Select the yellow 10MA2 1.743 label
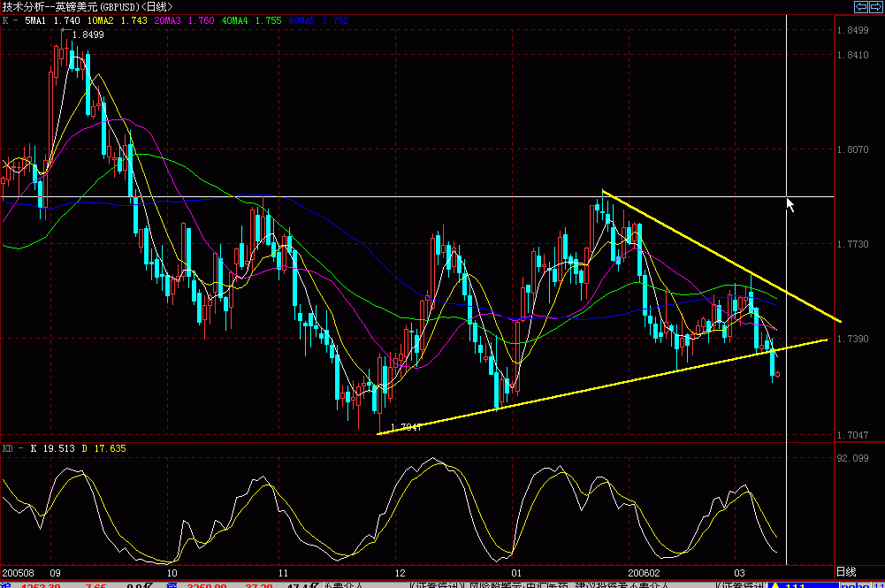 pos(117,20)
